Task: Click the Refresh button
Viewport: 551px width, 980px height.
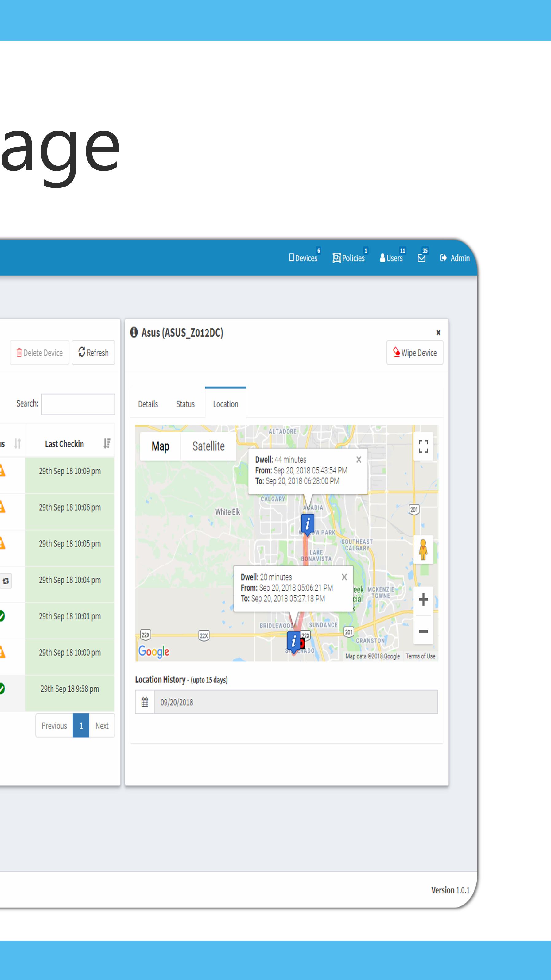Action: 94,352
